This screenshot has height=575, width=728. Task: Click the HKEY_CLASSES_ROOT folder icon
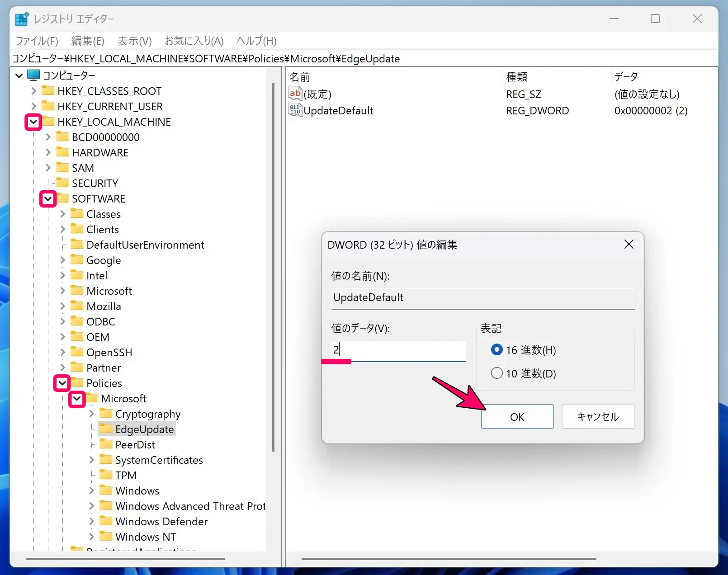tap(48, 91)
